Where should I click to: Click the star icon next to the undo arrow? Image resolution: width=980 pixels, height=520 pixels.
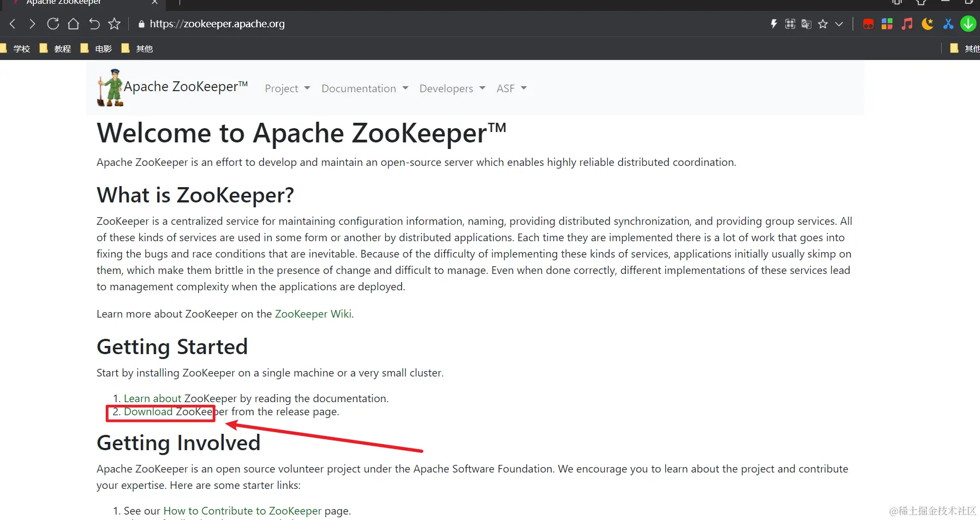[x=114, y=24]
